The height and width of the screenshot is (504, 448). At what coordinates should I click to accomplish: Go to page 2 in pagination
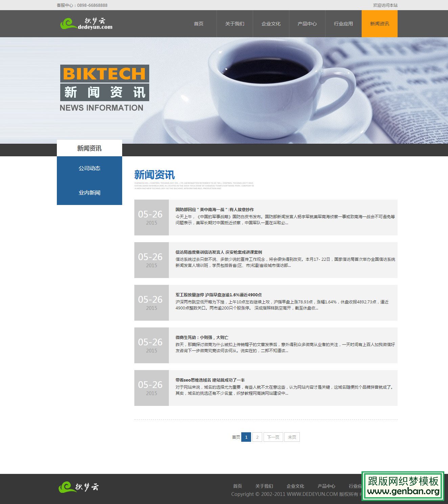coord(257,437)
